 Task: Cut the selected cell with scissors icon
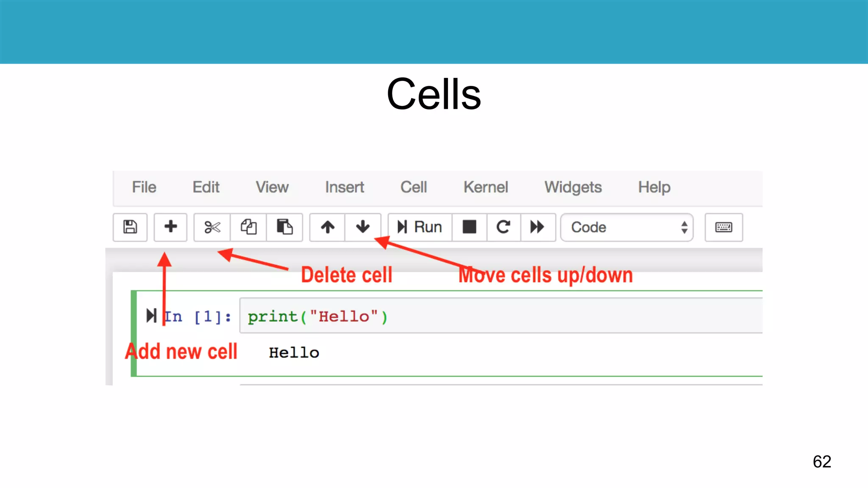(x=212, y=227)
